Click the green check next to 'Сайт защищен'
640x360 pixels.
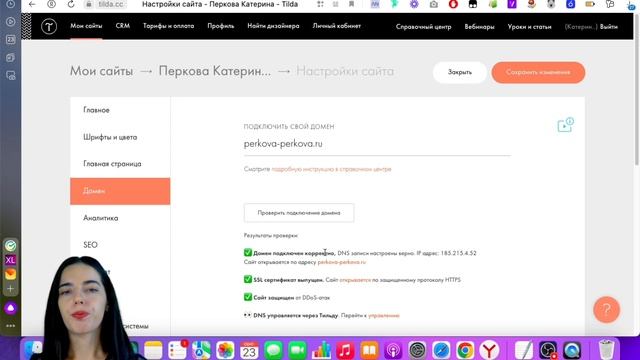click(248, 297)
